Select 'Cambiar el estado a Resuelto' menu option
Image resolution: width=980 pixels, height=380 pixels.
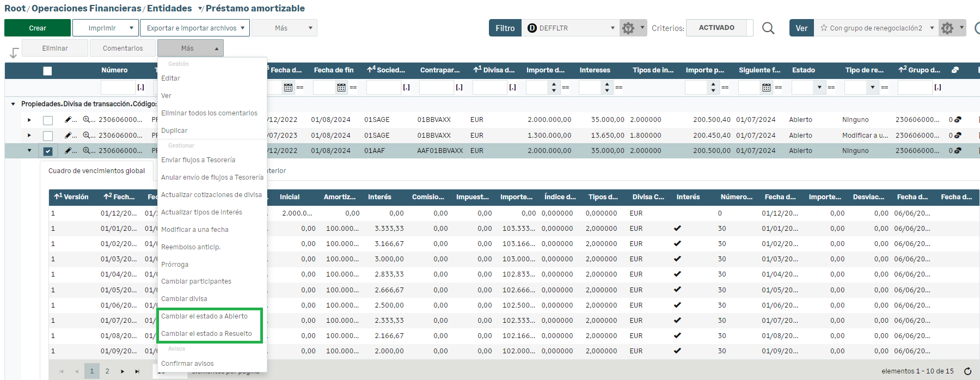tap(206, 334)
